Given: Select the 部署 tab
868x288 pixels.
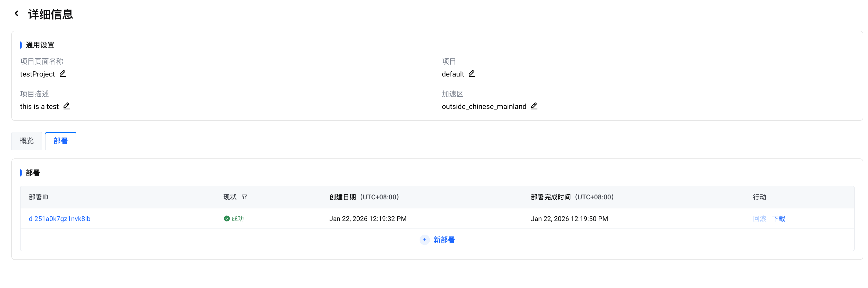Looking at the screenshot, I should [x=61, y=141].
